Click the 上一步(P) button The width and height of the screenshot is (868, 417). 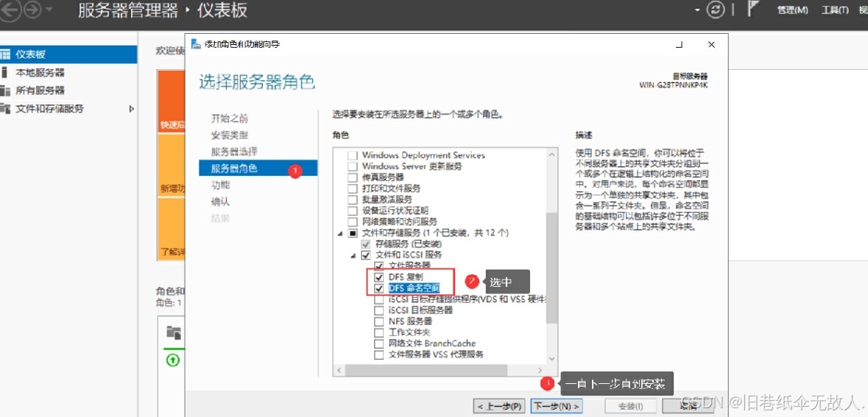click(x=498, y=406)
